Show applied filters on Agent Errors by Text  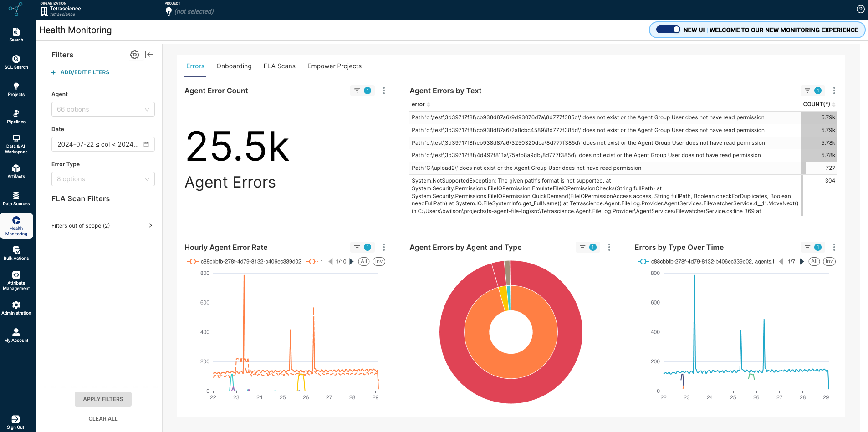pyautogui.click(x=813, y=91)
